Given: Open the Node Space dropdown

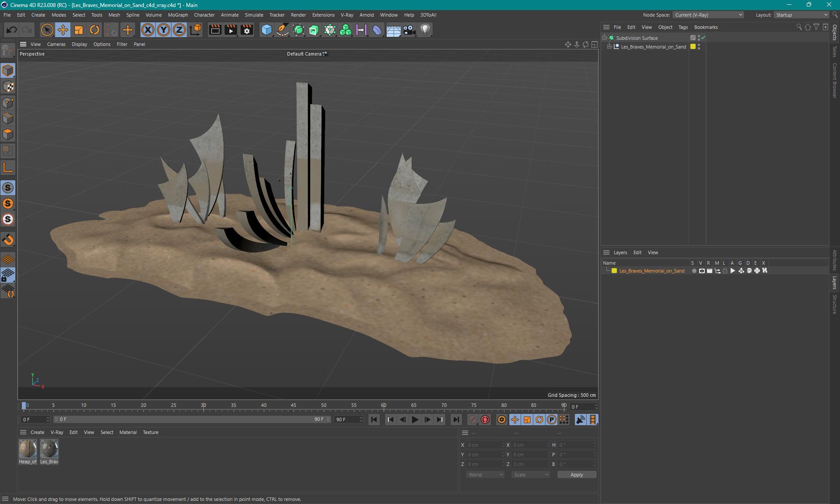Looking at the screenshot, I should tap(708, 15).
